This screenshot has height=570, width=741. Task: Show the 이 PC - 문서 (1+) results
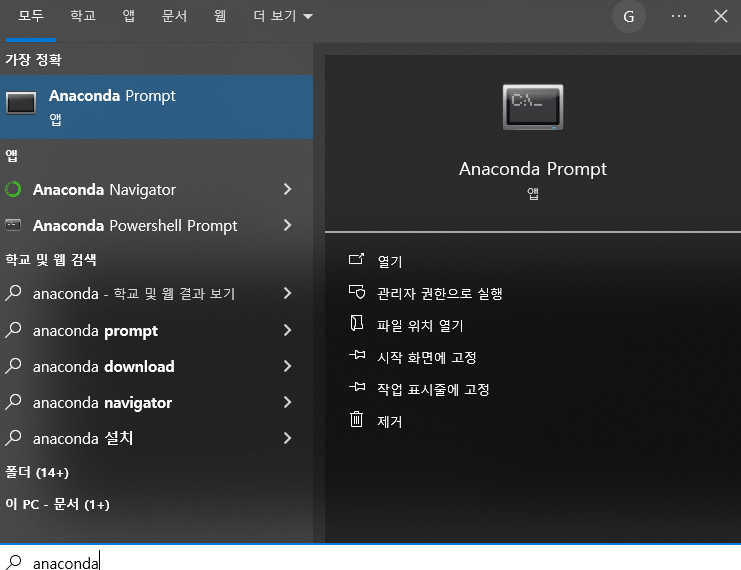point(57,504)
